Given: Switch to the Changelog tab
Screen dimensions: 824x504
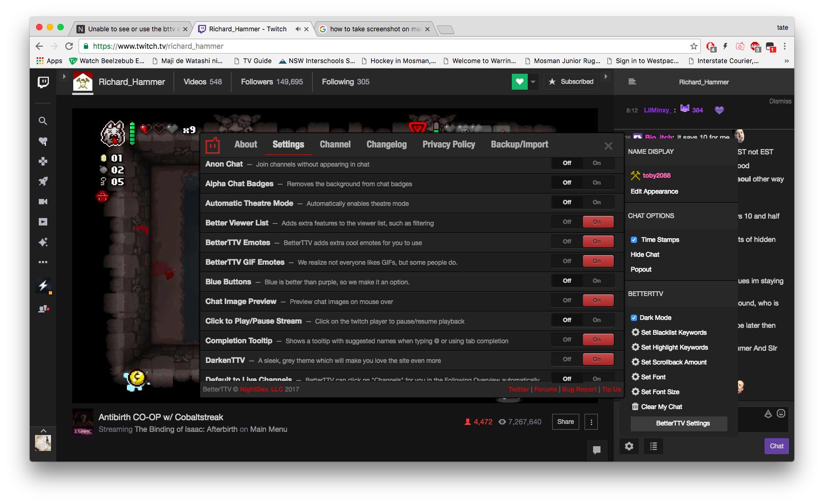Looking at the screenshot, I should point(387,144).
